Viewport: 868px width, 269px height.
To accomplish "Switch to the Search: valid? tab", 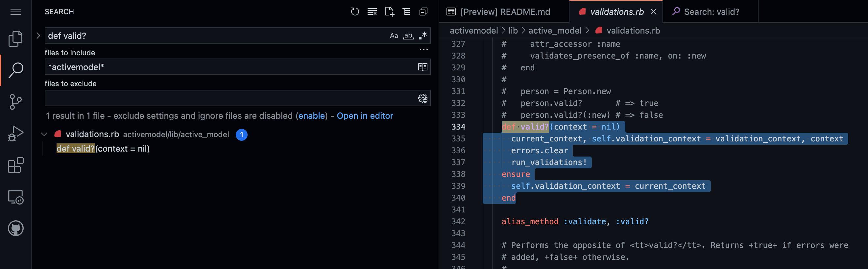I will [x=711, y=12].
